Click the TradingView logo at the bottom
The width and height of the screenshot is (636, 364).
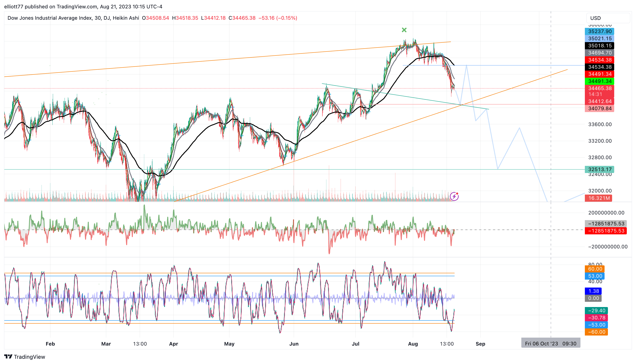point(25,357)
